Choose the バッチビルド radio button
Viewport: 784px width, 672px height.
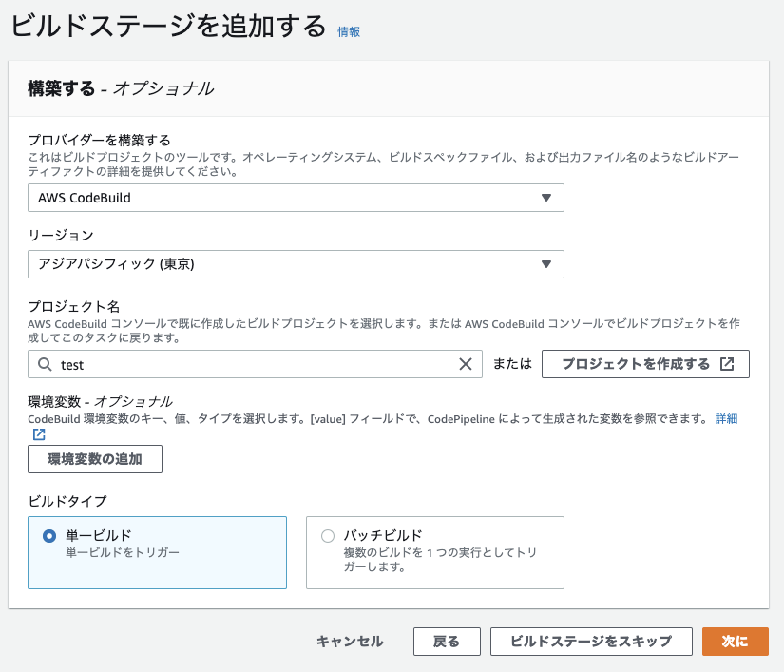(x=329, y=536)
